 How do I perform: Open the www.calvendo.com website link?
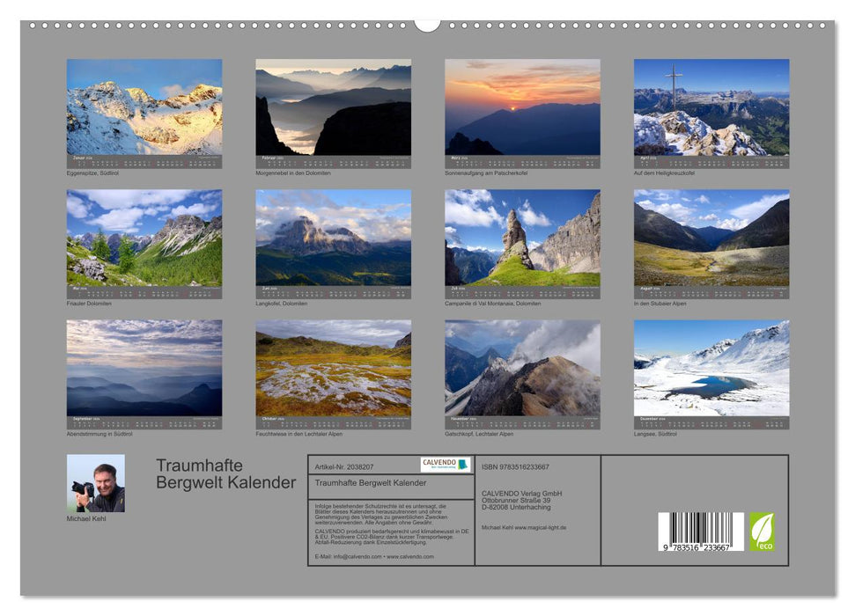click(410, 555)
